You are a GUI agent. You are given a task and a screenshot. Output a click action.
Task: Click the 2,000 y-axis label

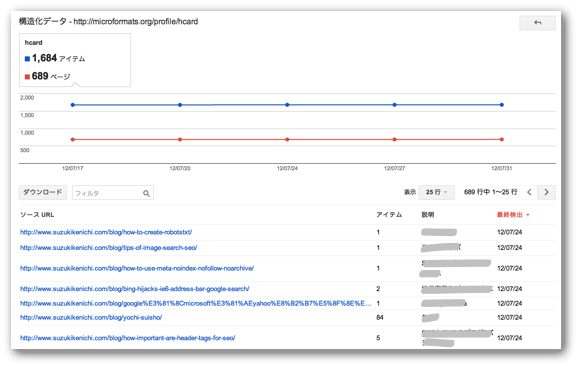27,98
